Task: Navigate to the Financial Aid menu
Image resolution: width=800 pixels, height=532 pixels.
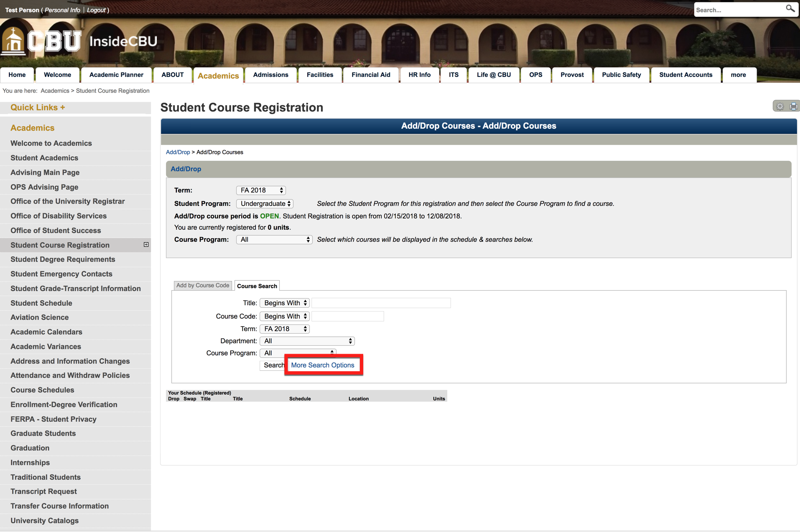Action: pyautogui.click(x=371, y=75)
